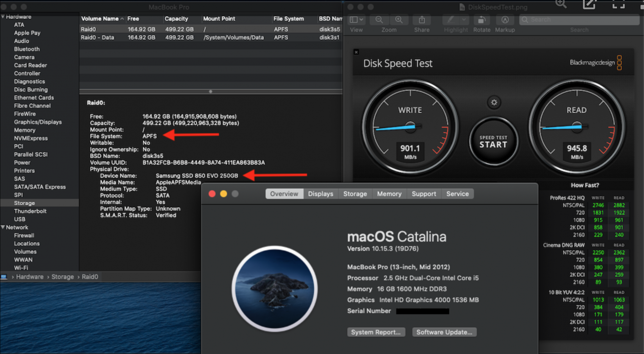Collapse the Network tree section

click(x=3, y=227)
